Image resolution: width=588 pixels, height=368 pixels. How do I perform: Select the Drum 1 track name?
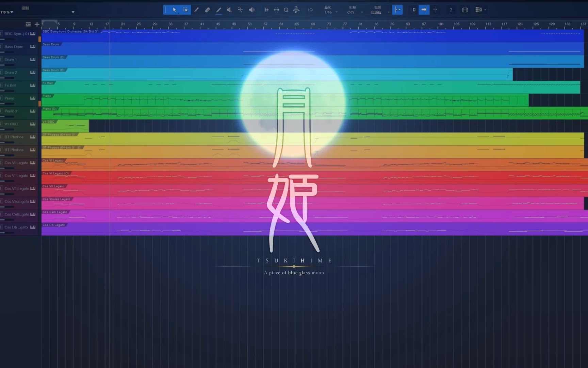(11, 60)
